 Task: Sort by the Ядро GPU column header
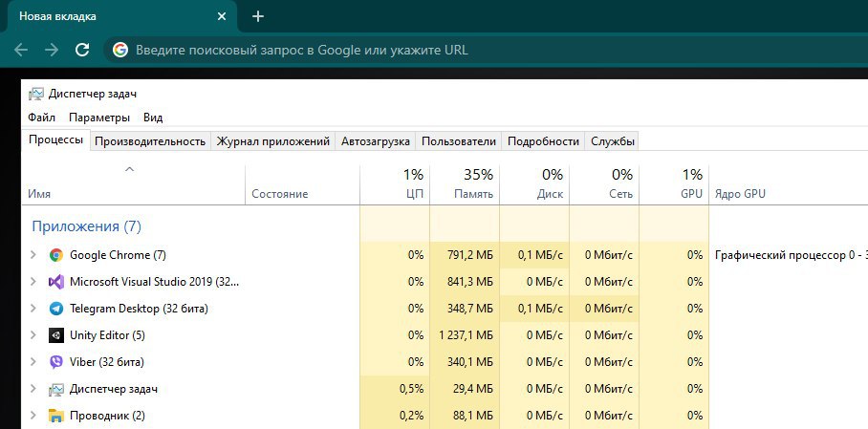[789, 185]
